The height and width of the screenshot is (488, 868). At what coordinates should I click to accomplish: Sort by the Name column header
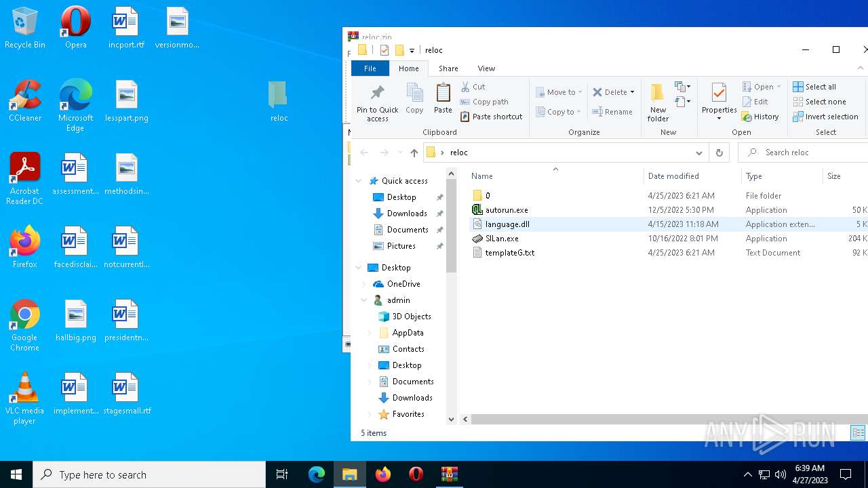482,176
